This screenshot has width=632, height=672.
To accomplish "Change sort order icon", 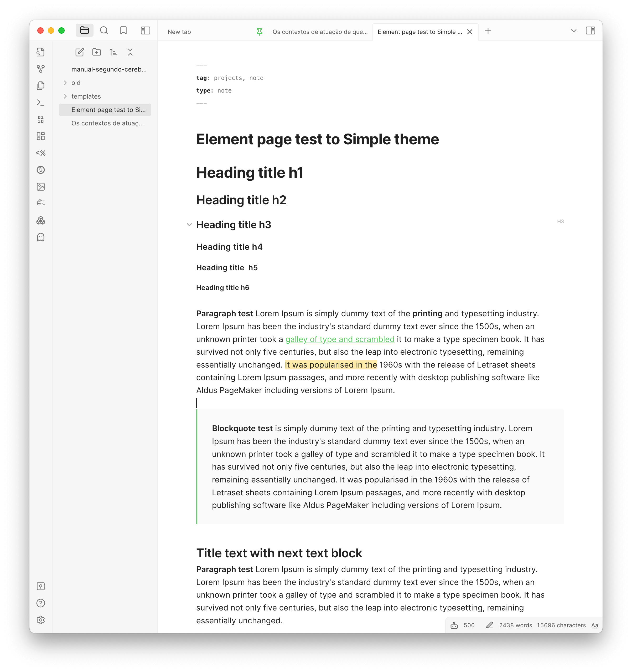I will tap(113, 52).
